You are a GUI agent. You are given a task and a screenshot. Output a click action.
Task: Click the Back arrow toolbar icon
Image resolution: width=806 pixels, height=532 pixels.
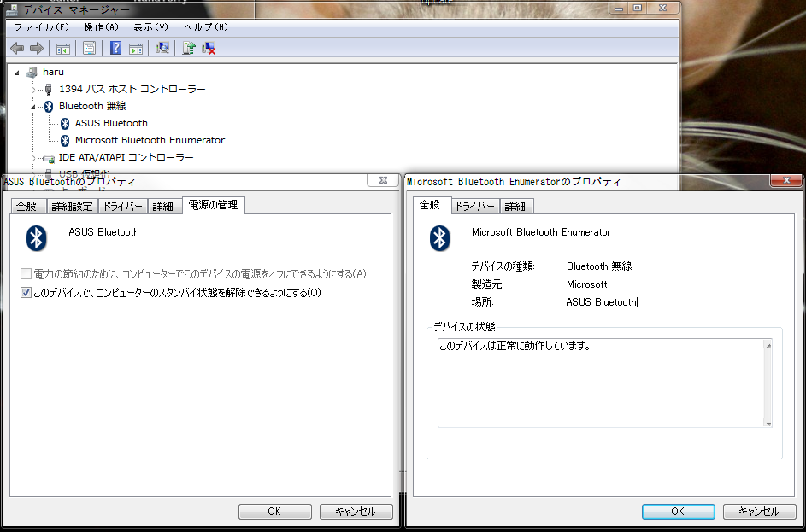tap(17, 49)
